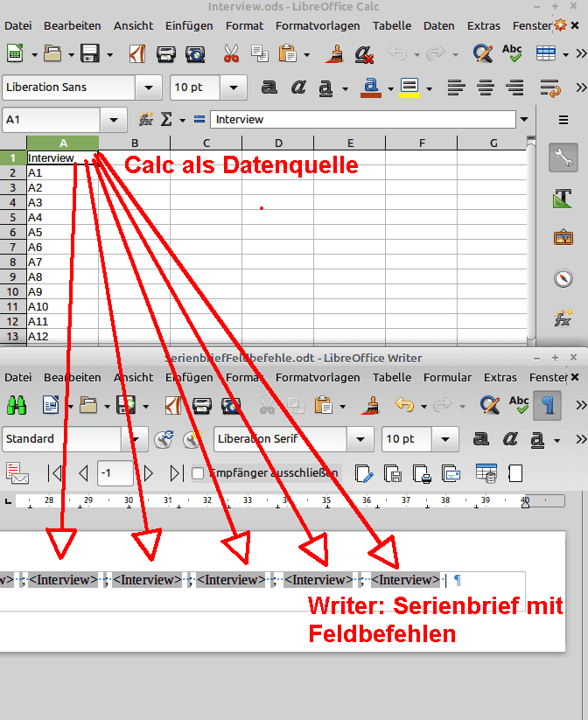Viewport: 588px width, 720px height.
Task: Toggle bold formatting in Calc
Action: [x=269, y=87]
